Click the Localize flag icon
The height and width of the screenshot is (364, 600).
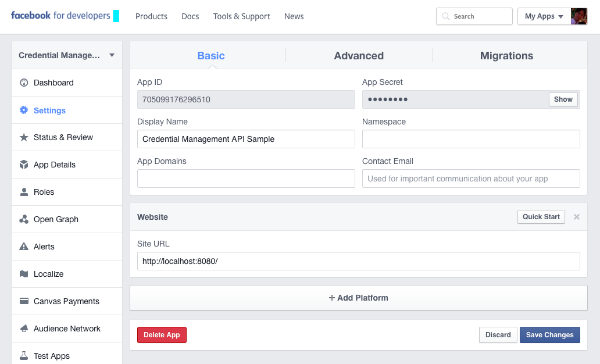pyautogui.click(x=24, y=274)
